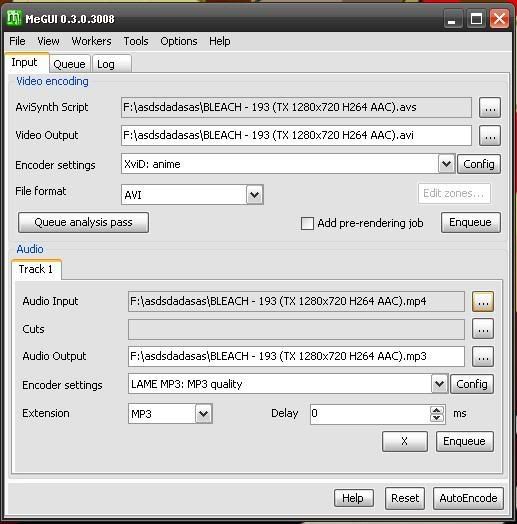This screenshot has width=517, height=524.
Task: Open video encoder Config button
Action: point(479,164)
